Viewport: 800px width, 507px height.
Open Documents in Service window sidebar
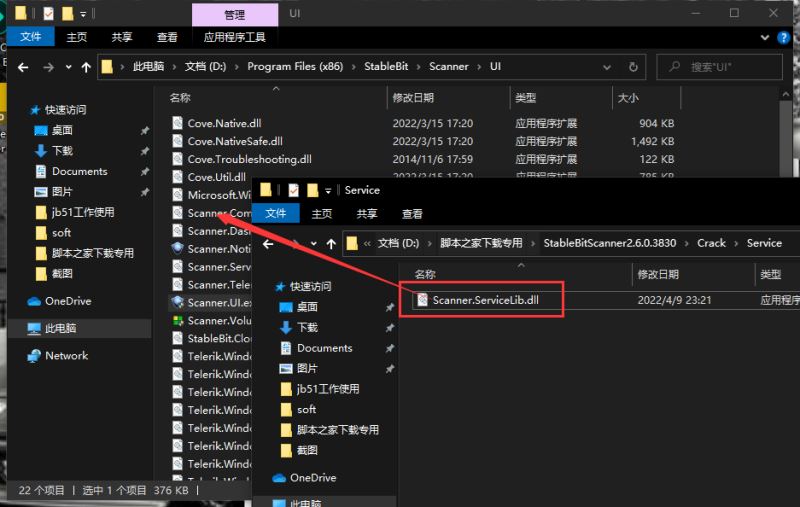pos(324,348)
